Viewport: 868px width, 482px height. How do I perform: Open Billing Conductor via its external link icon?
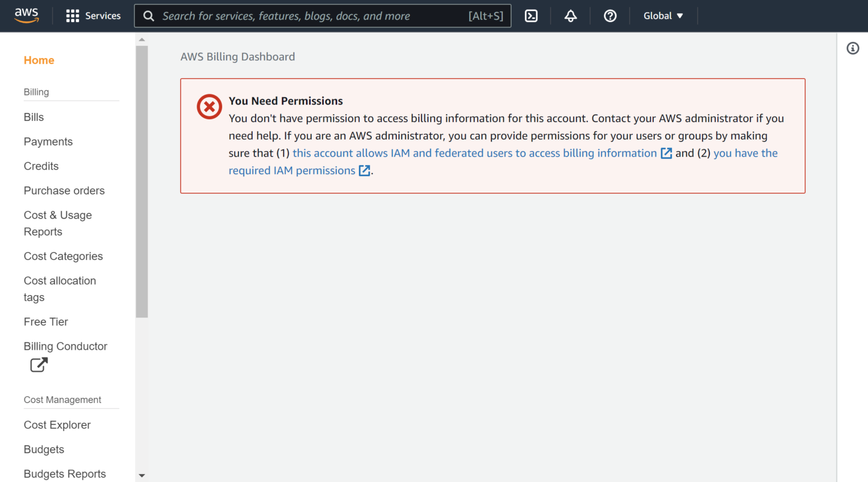click(38, 364)
